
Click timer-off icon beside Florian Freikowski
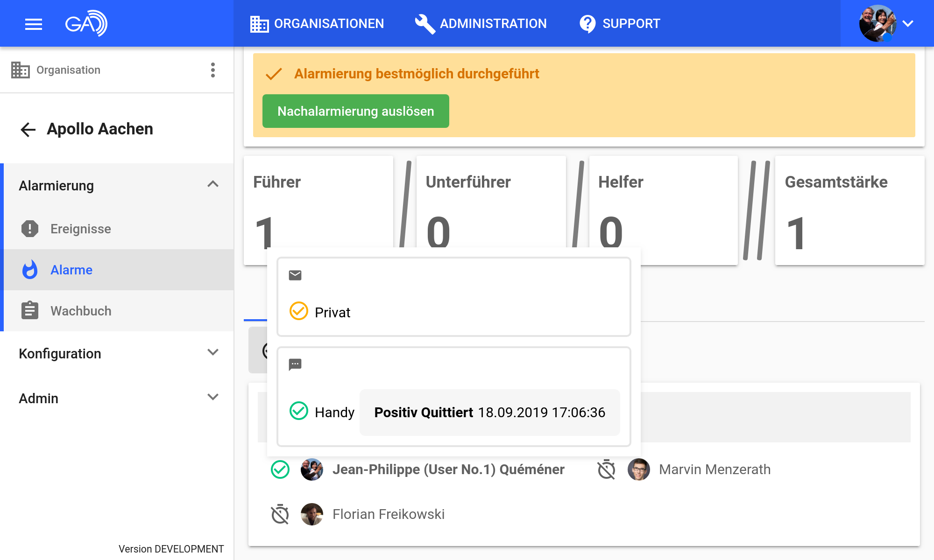(x=280, y=514)
